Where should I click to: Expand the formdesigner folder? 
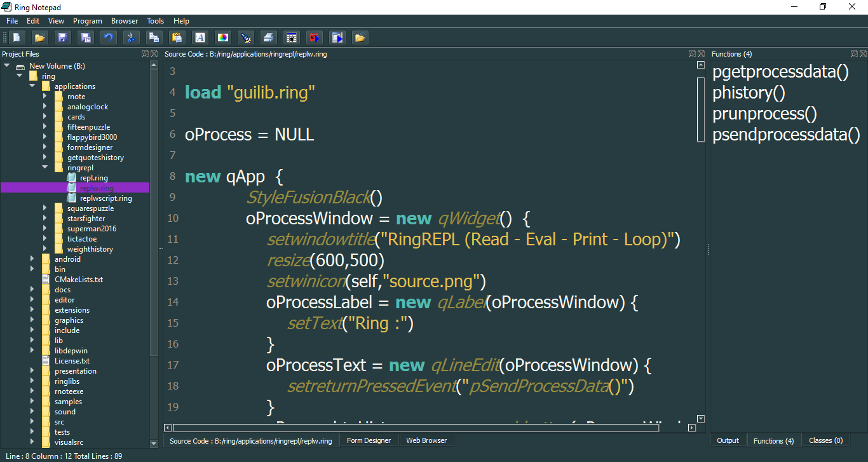pyautogui.click(x=44, y=147)
